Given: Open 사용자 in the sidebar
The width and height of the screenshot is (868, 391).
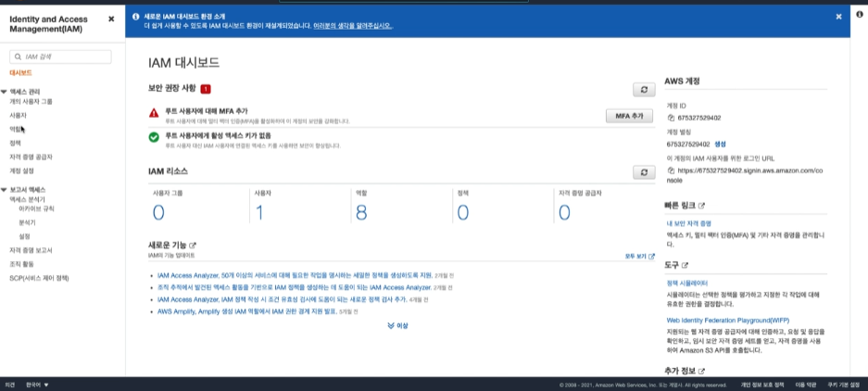Looking at the screenshot, I should pyautogui.click(x=18, y=116).
